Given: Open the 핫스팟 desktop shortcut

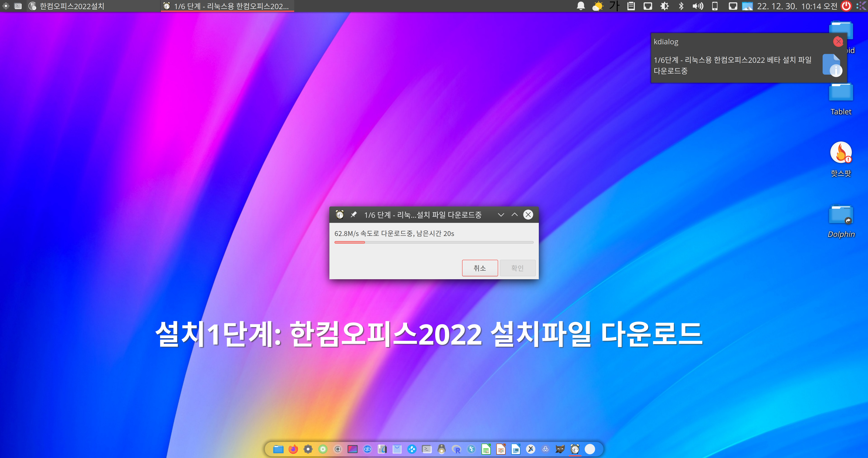Looking at the screenshot, I should tap(841, 159).
